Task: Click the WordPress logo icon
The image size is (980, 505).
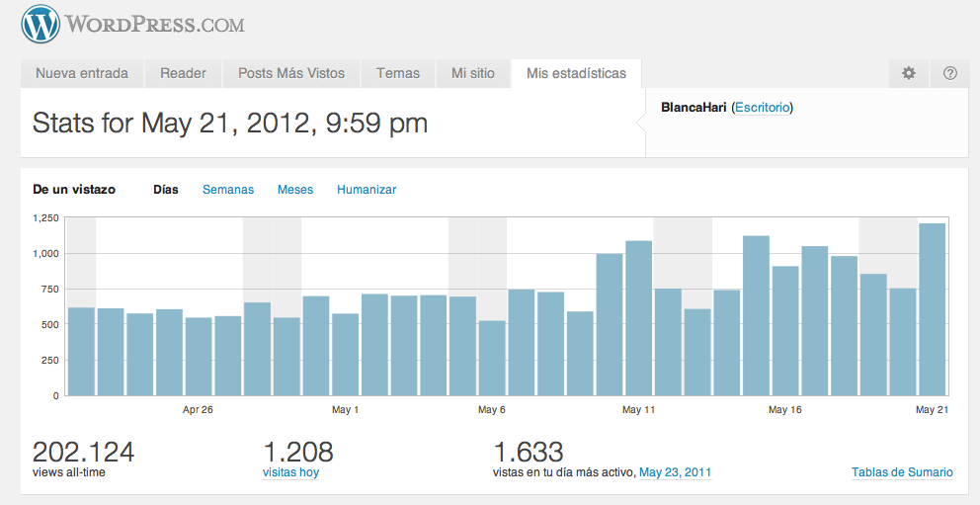Action: point(41,24)
